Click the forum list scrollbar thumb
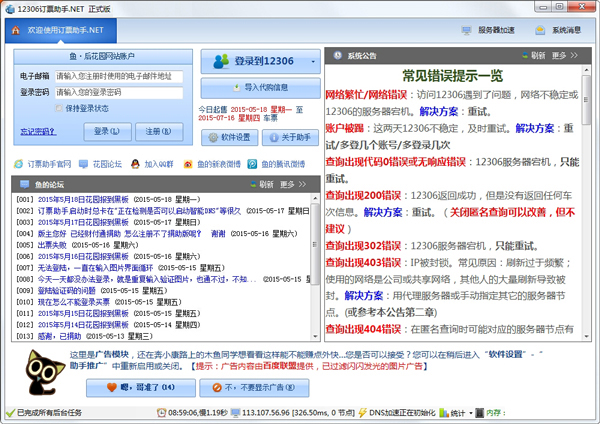The height and width of the screenshot is (424, 600). [x=315, y=244]
